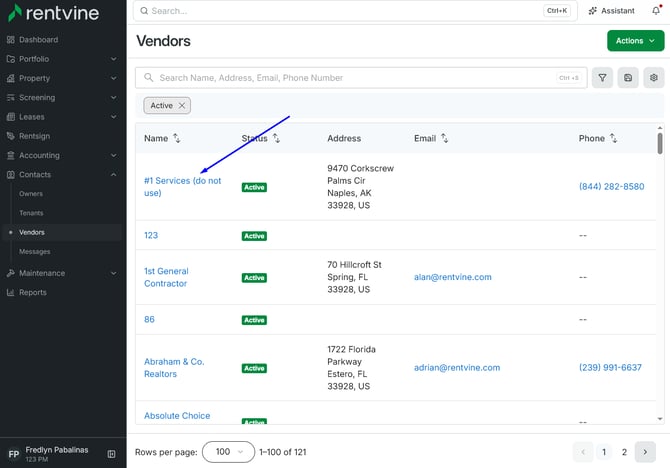The width and height of the screenshot is (670, 468).
Task: Click next page arrow
Action: coord(645,452)
